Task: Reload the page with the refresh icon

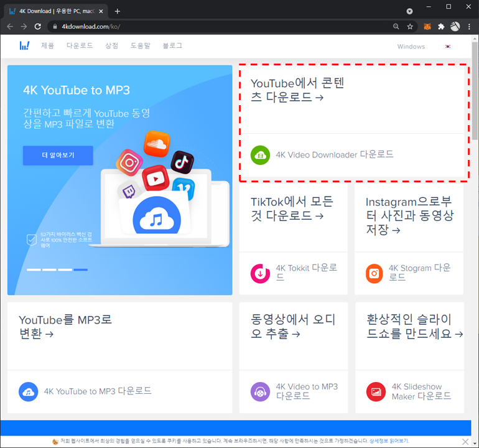Action: (x=37, y=27)
